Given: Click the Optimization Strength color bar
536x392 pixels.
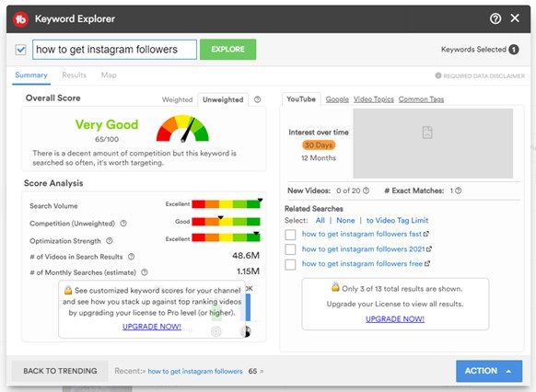Looking at the screenshot, I should [226, 237].
